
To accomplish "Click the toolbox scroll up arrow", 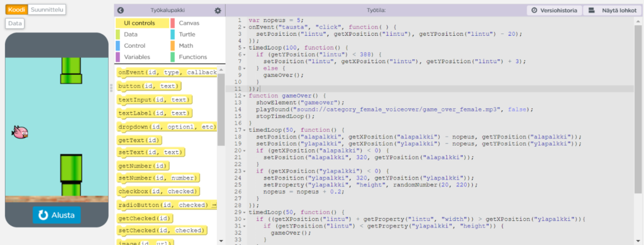I will click(x=221, y=71).
